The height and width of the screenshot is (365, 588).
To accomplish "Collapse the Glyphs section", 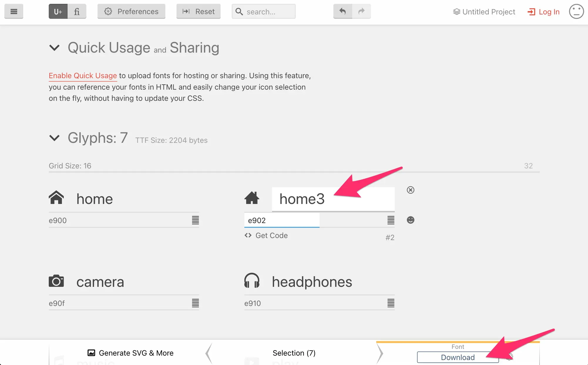I will coord(54,138).
